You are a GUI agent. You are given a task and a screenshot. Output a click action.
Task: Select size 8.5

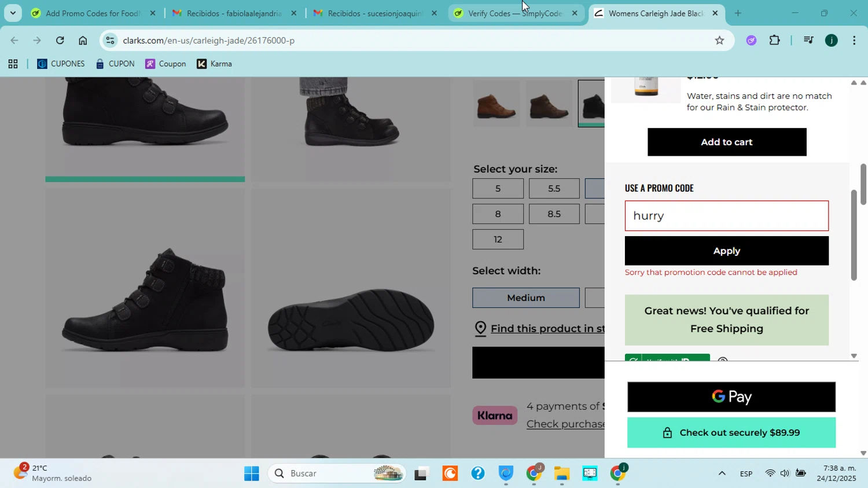coord(554,214)
